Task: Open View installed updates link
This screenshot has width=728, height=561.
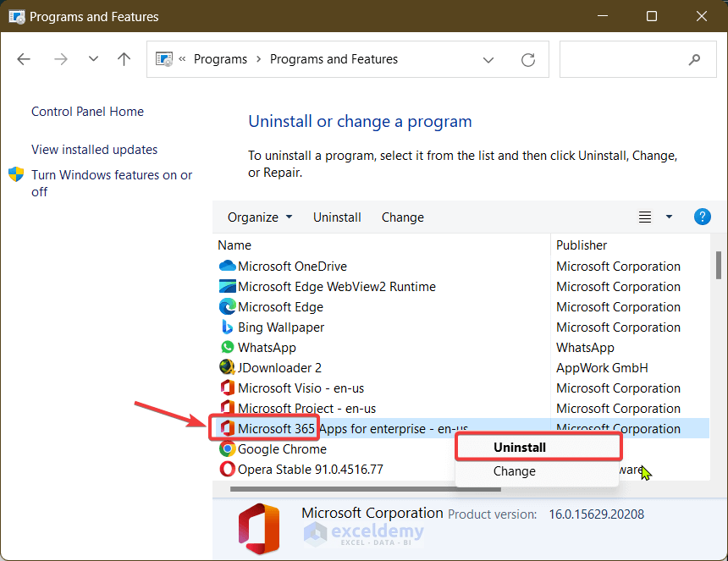Action: click(x=95, y=150)
